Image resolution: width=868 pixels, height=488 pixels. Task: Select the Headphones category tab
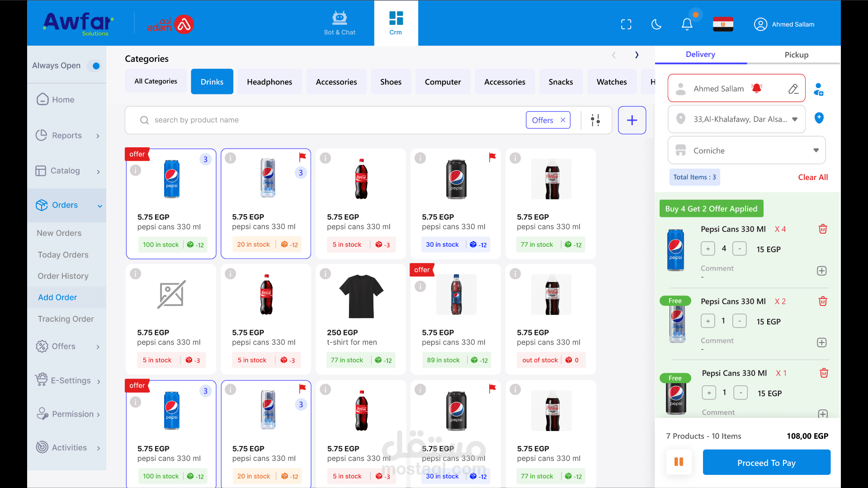[x=269, y=82]
